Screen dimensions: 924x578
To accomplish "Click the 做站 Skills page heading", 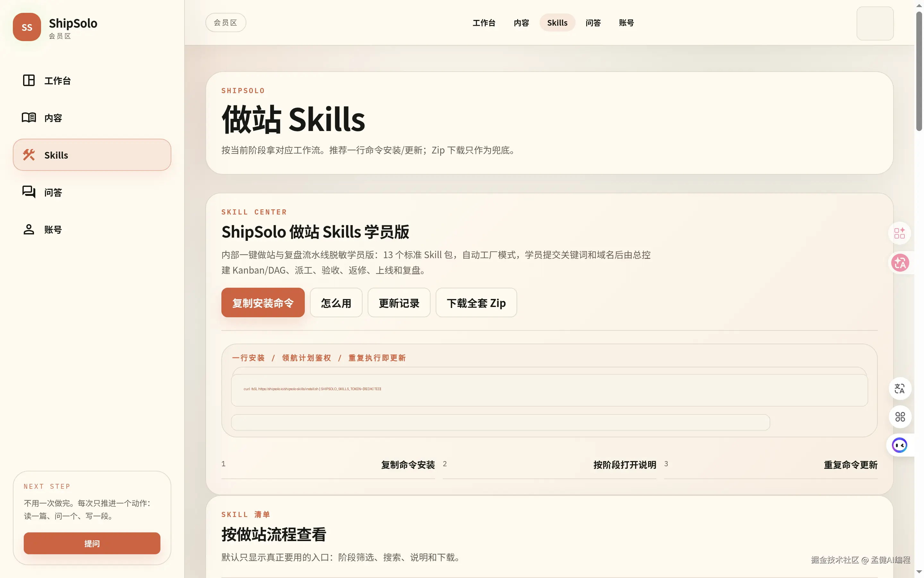I will click(x=293, y=120).
